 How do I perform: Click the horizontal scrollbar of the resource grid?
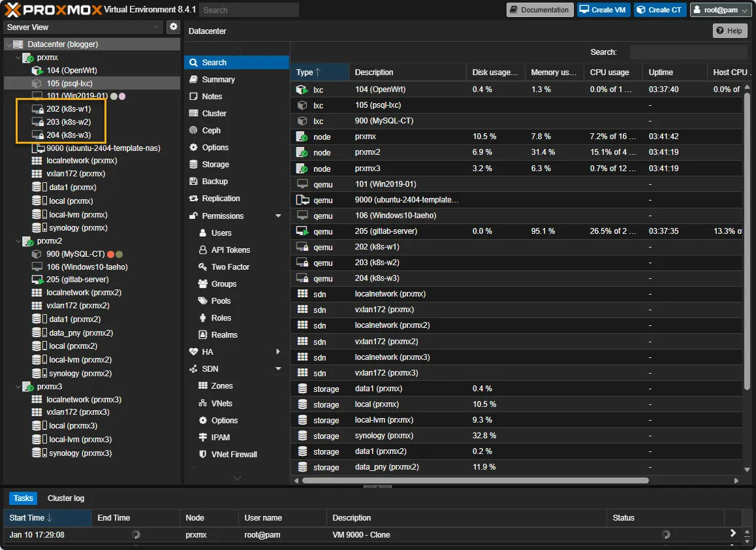coord(475,481)
